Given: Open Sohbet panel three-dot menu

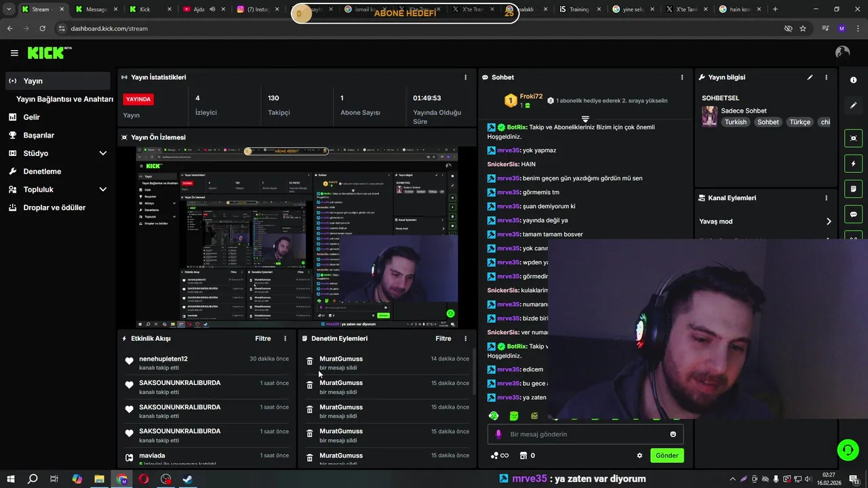Looking at the screenshot, I should click(x=682, y=77).
